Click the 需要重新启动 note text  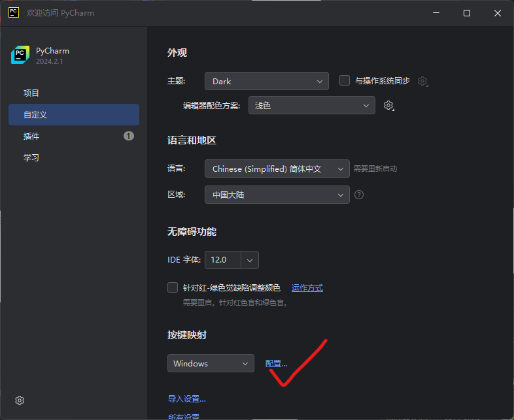375,169
